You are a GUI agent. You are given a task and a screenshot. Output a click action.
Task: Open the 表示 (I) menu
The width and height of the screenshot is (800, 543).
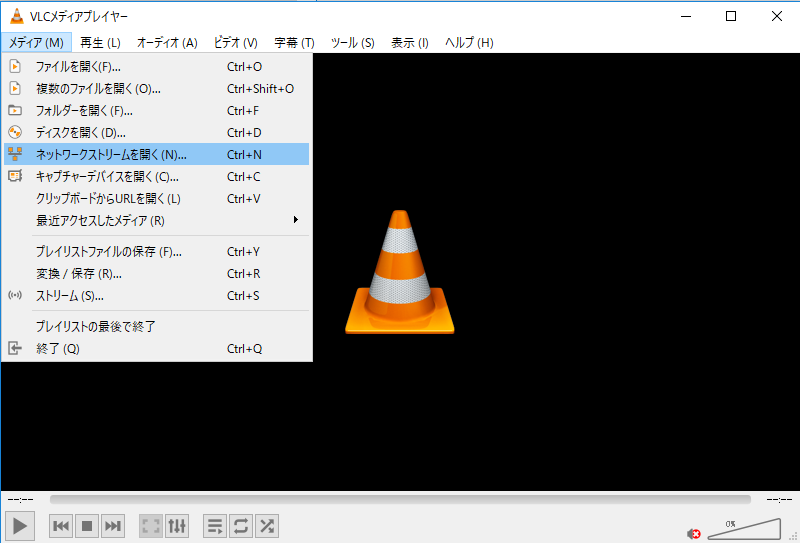(410, 42)
